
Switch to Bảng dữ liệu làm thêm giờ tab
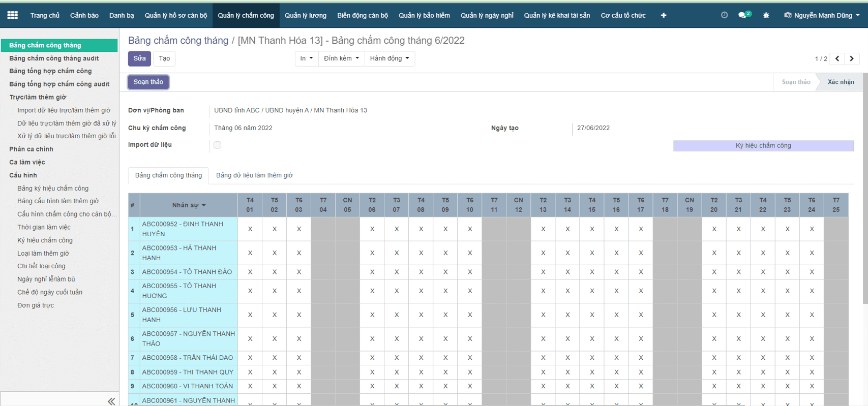254,175
